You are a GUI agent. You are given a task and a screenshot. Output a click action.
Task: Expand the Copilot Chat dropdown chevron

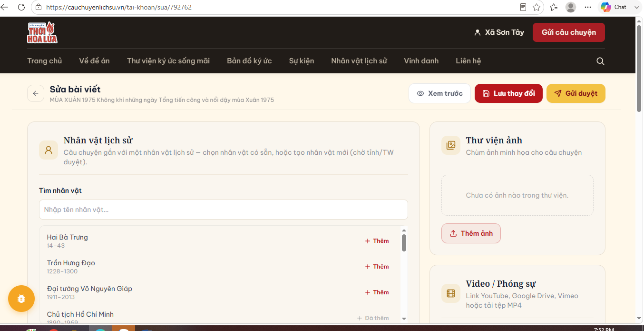coord(636,7)
